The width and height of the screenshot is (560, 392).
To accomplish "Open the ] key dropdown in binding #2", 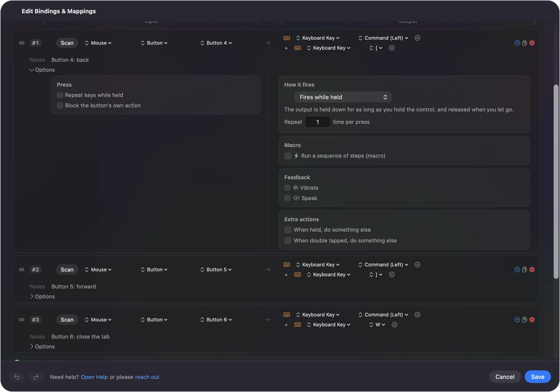I will point(376,275).
